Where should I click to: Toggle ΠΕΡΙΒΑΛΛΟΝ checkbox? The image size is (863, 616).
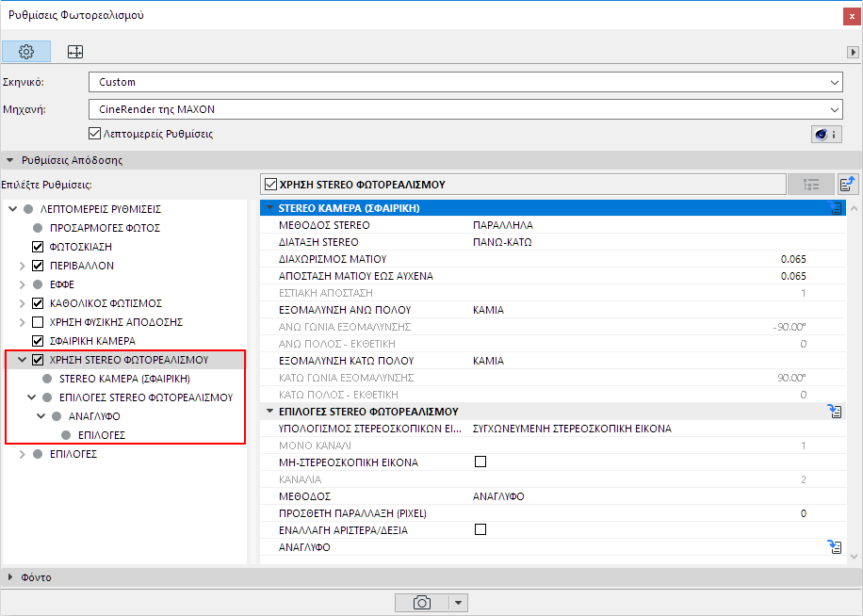click(x=38, y=266)
